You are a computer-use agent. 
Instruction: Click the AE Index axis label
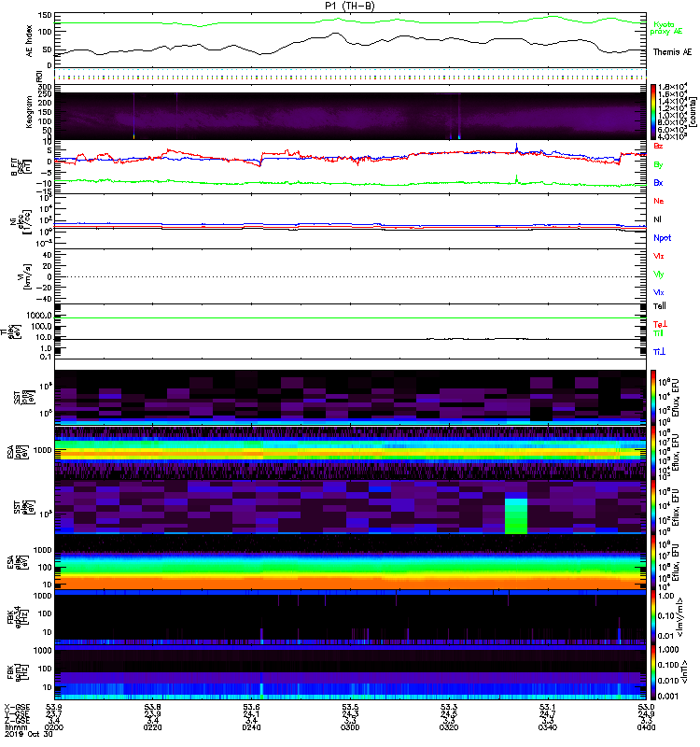29,41
